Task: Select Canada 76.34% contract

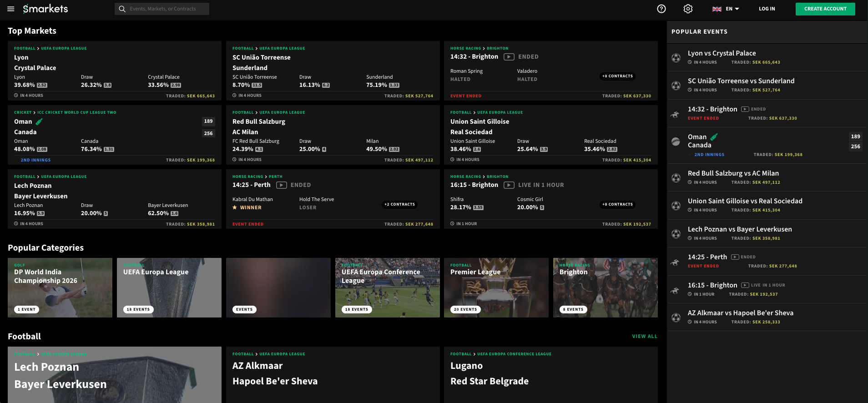Action: (97, 146)
